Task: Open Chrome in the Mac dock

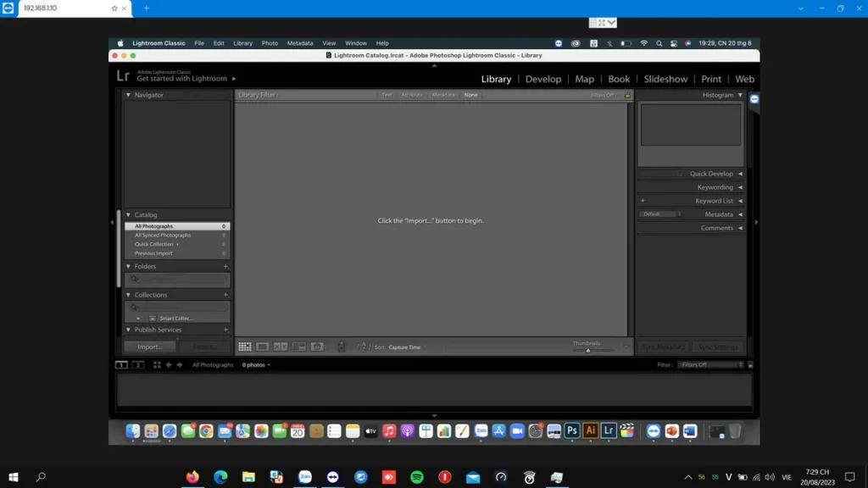Action: point(206,431)
